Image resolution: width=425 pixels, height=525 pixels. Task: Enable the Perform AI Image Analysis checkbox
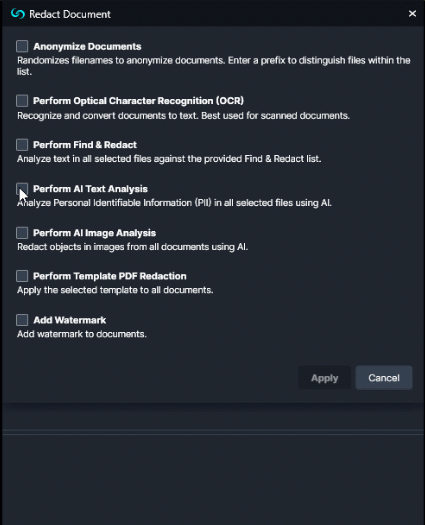(22, 233)
